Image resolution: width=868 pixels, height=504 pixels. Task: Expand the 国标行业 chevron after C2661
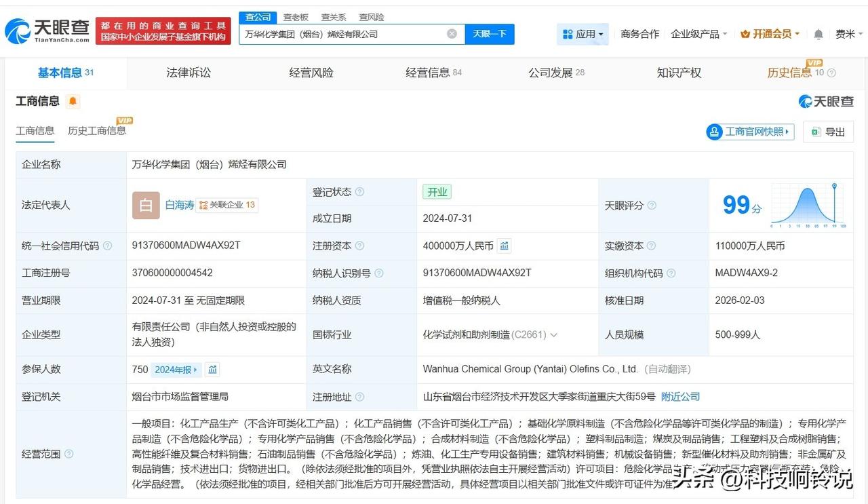[x=554, y=335]
